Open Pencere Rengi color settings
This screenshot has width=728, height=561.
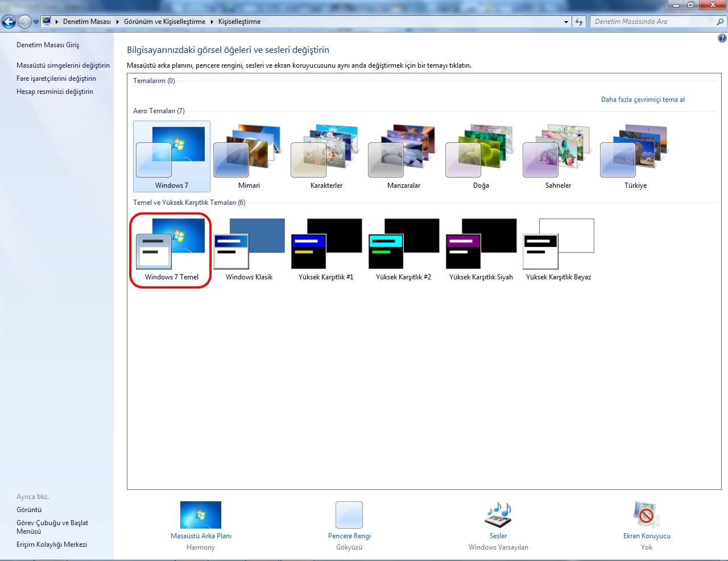(349, 521)
